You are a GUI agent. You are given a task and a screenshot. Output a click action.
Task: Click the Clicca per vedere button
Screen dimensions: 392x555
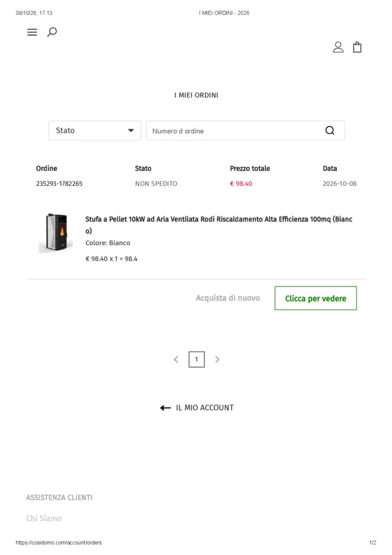point(315,299)
